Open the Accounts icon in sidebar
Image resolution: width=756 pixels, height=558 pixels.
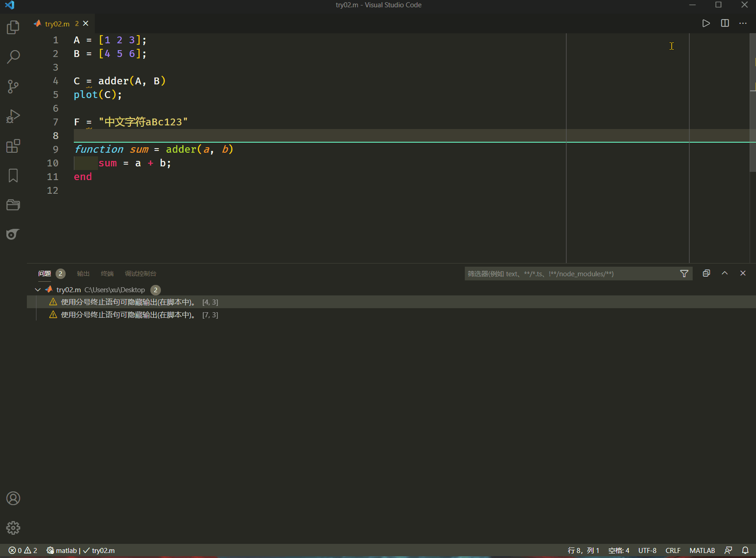click(x=13, y=498)
